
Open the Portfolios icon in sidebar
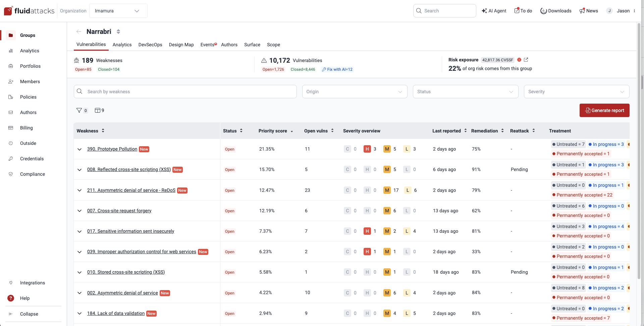[11, 66]
